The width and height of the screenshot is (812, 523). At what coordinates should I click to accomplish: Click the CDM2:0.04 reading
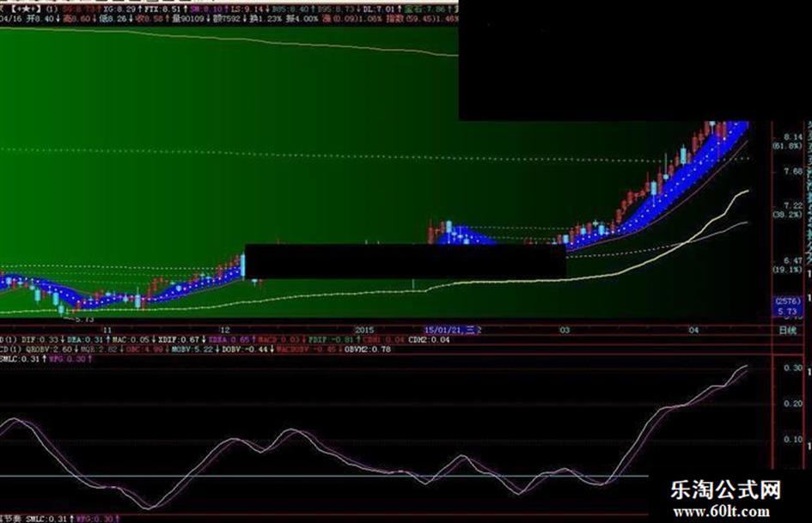tap(430, 340)
